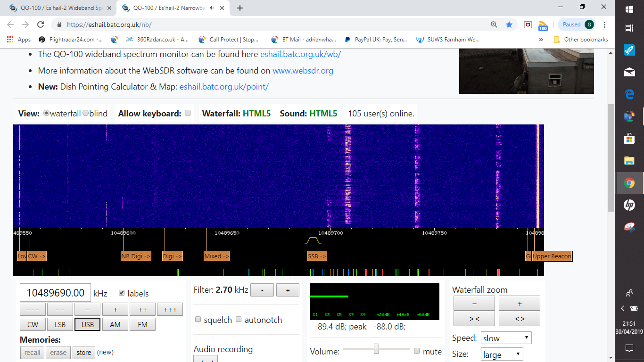
Task: Click the bookmark star icon
Action: coord(509,25)
